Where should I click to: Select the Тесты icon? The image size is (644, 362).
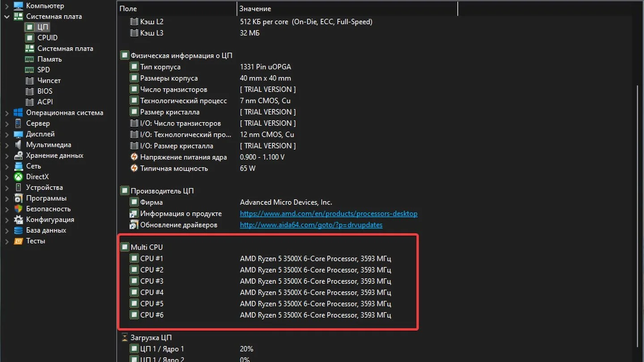coord(18,241)
